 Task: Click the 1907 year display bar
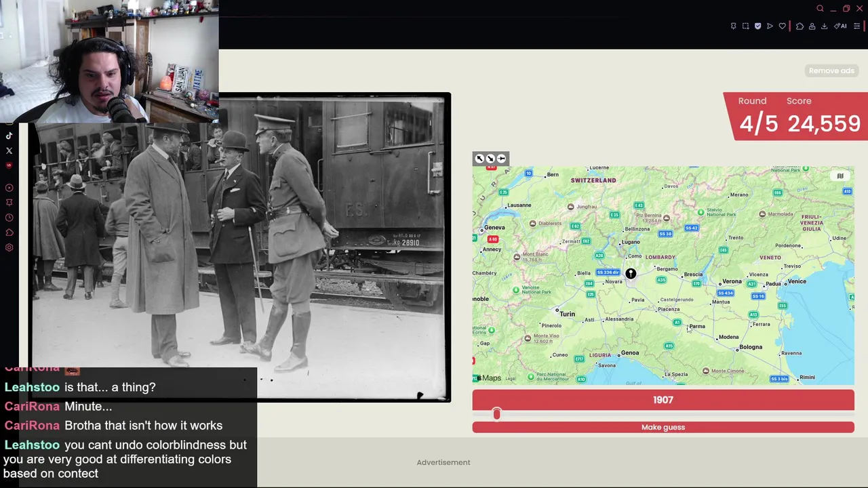[663, 400]
